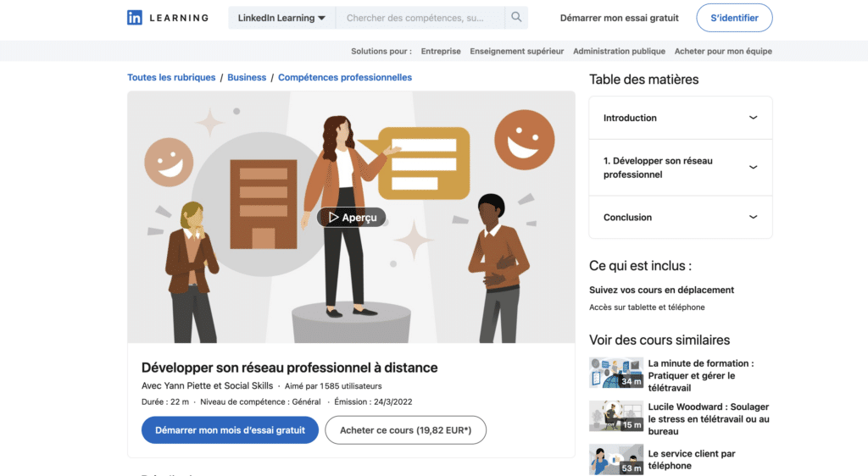Open thumbnail of La minute de formation course
The height and width of the screenshot is (476, 868).
point(616,374)
